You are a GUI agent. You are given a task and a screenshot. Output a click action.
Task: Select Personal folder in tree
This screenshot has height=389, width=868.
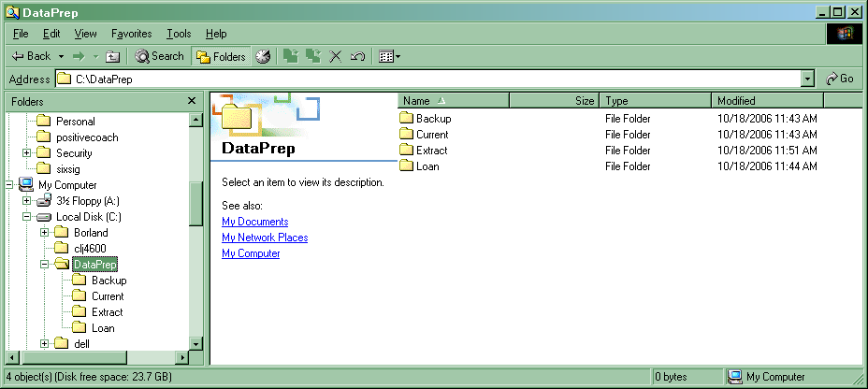coord(75,122)
